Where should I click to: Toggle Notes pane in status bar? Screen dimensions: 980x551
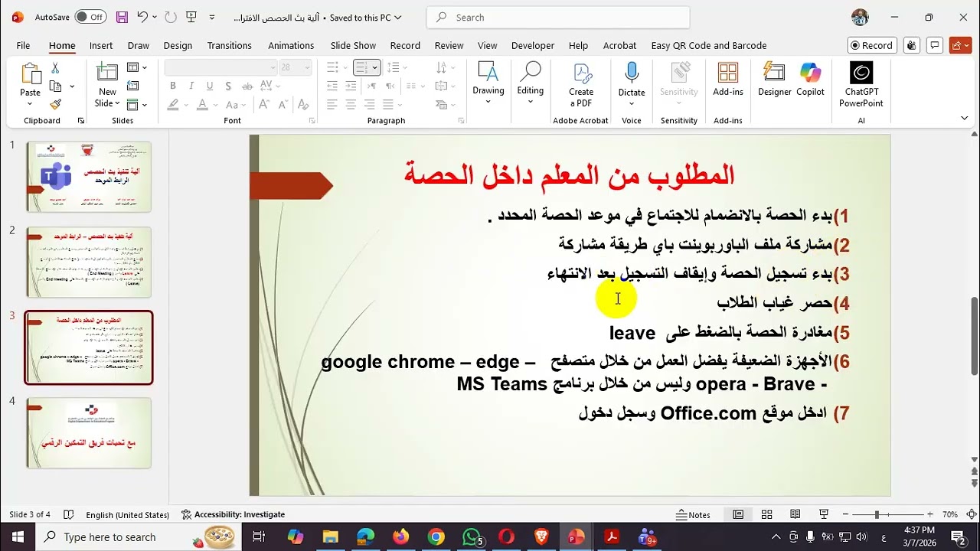click(x=694, y=515)
